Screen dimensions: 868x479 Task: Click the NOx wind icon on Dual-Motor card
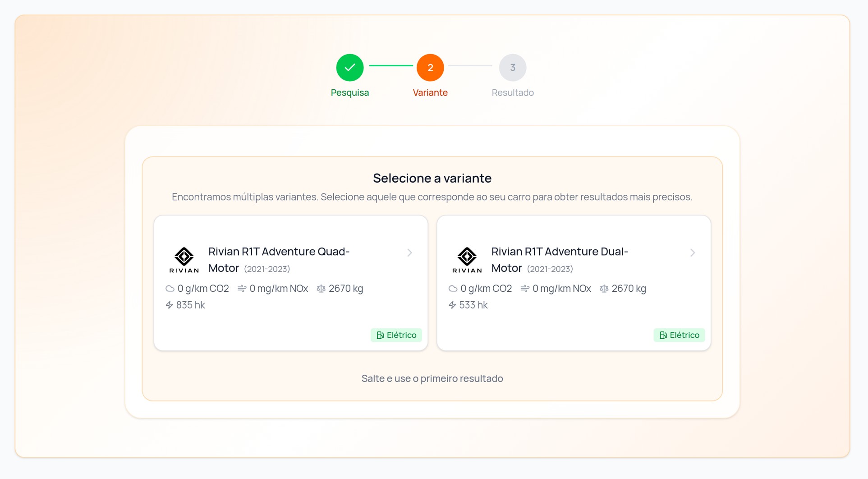[525, 289]
